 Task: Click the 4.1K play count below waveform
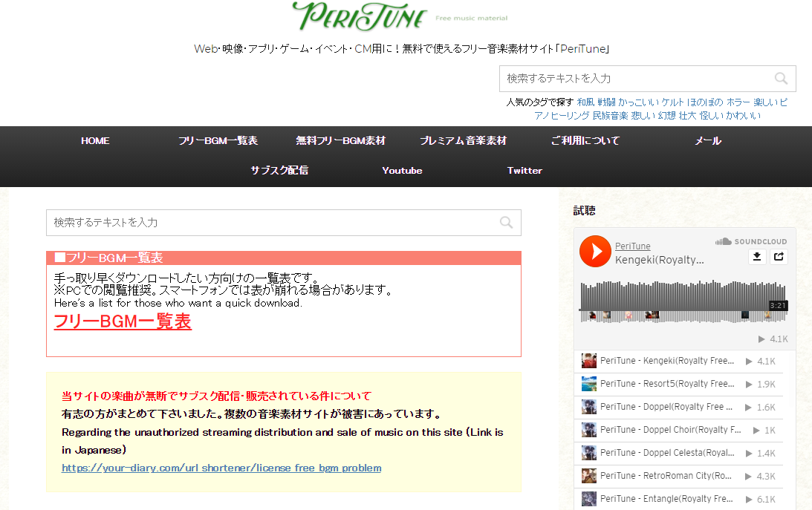click(x=773, y=339)
